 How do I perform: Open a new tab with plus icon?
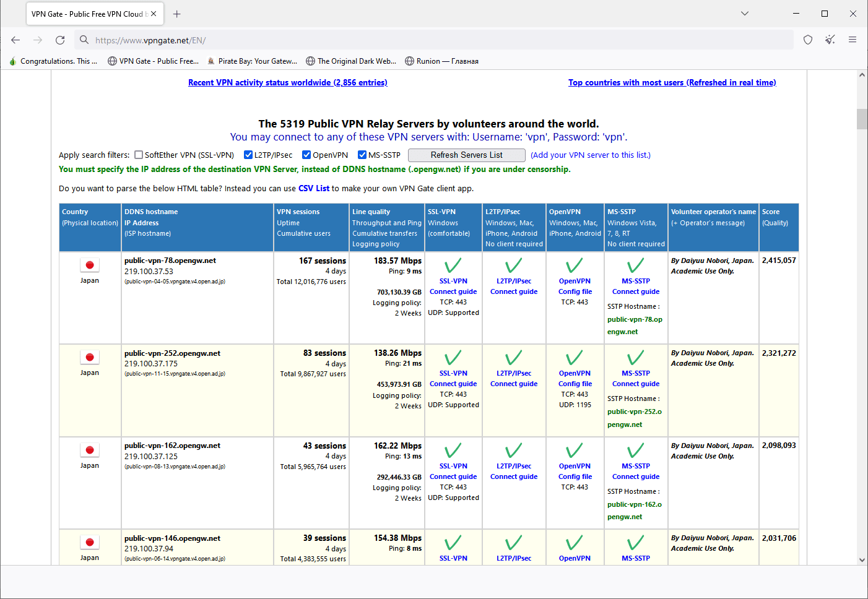pyautogui.click(x=177, y=14)
